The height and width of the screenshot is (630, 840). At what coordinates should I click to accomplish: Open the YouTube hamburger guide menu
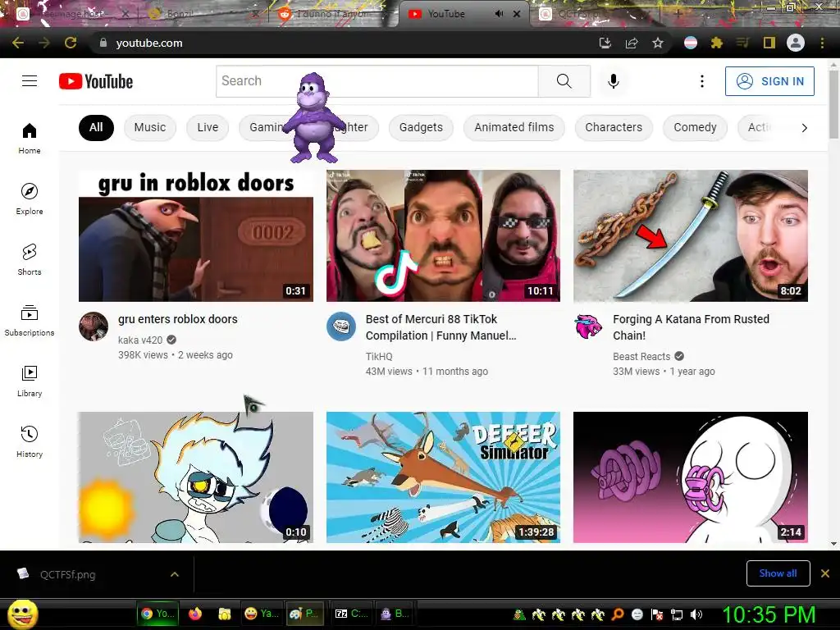click(30, 81)
